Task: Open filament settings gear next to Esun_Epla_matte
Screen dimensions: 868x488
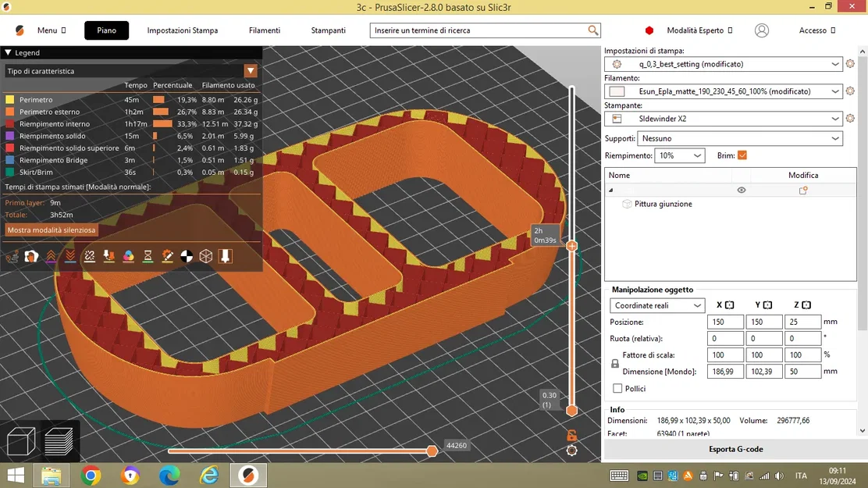Action: [850, 91]
